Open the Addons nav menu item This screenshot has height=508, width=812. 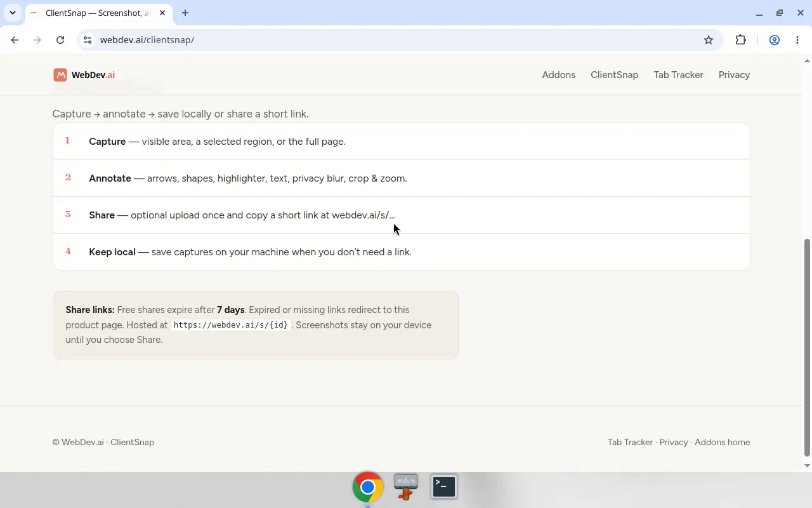coord(559,75)
